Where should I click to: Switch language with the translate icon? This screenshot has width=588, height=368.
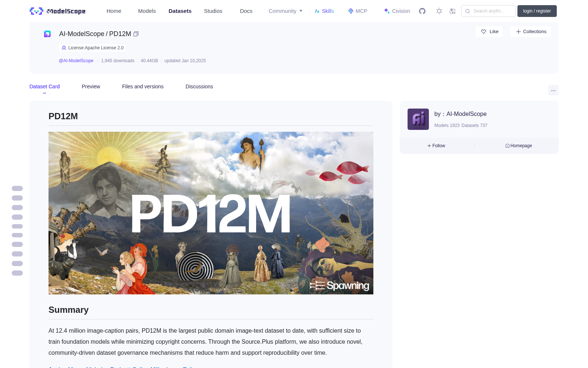(x=452, y=11)
